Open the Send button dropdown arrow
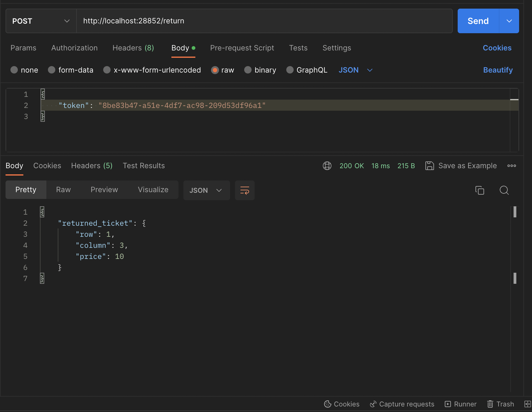Screen dimensions: 532x412 click(509, 21)
